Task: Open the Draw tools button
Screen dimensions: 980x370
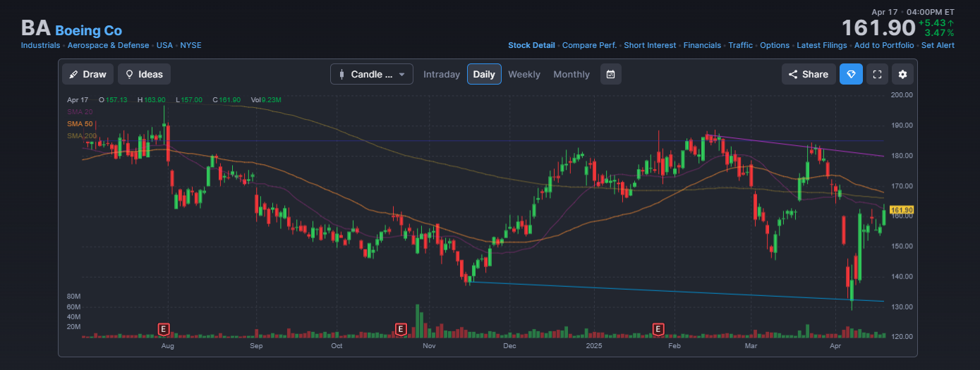Action: (x=88, y=74)
